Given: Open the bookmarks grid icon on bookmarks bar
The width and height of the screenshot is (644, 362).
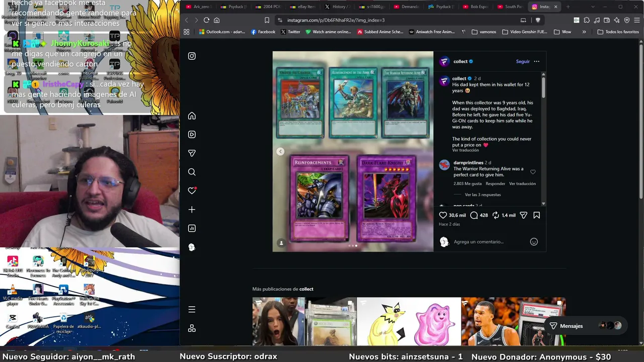Looking at the screenshot, I should (x=186, y=32).
